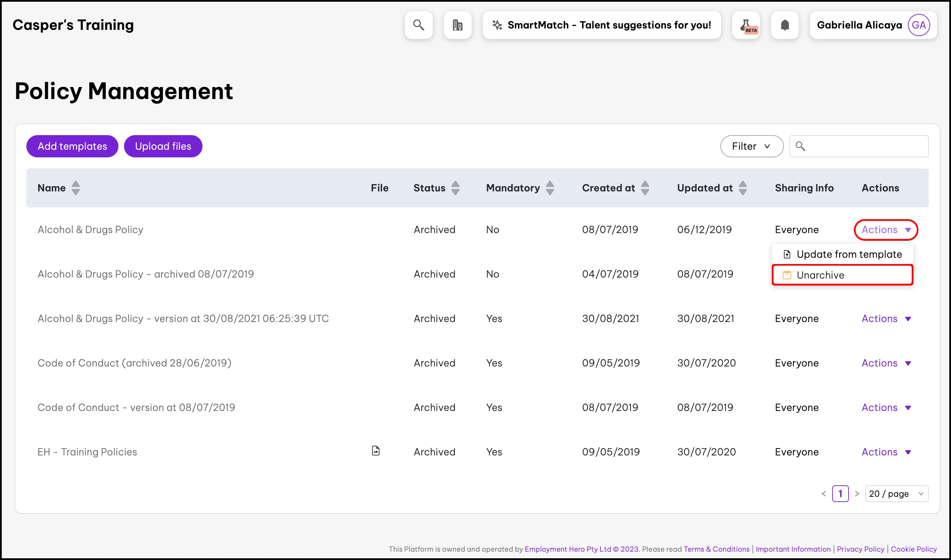Click the Upload files button
Image resolution: width=951 pixels, height=560 pixels.
(x=163, y=146)
